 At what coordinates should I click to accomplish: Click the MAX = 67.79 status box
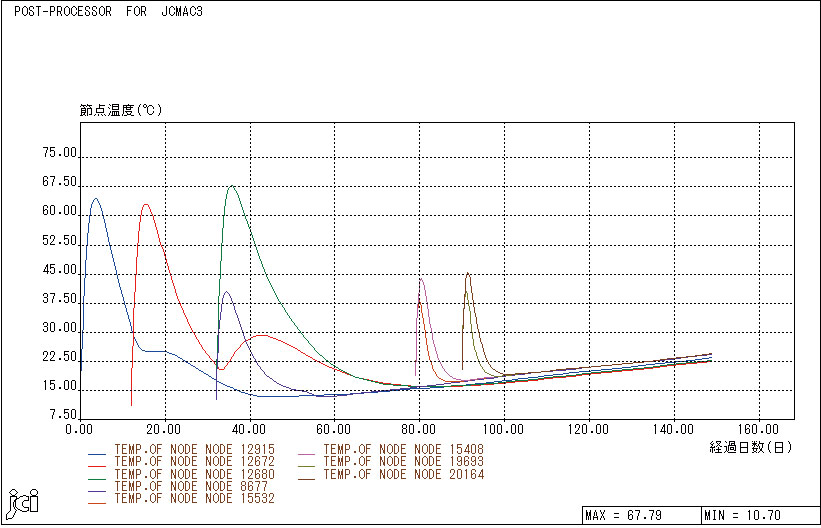click(641, 516)
